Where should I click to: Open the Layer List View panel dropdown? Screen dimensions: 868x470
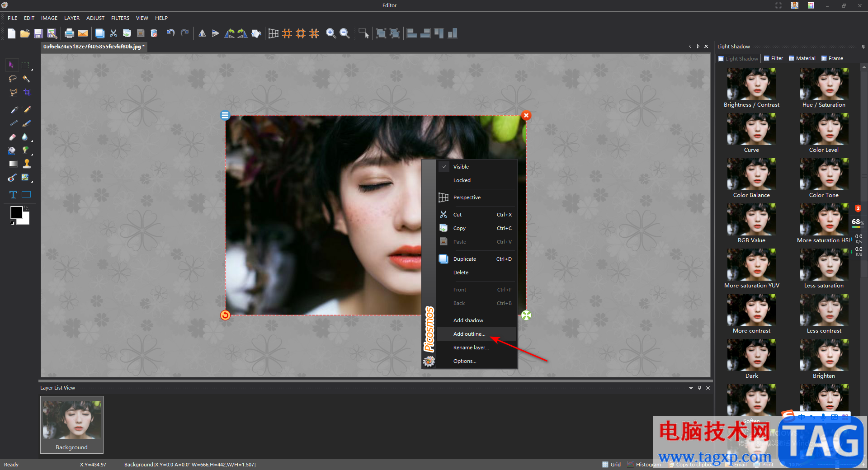[x=691, y=388]
